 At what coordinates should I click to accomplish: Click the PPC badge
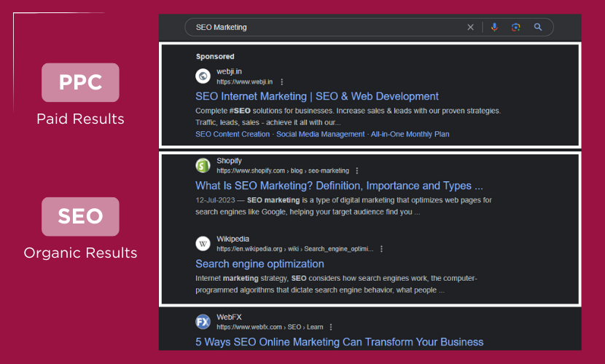80,82
